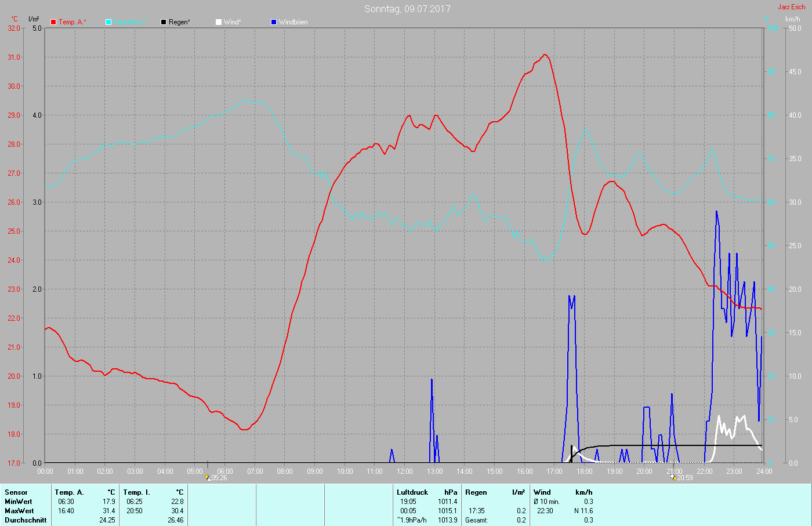Click the 'Luftdruck' column header
Screen dimensions: 812x526
[x=412, y=492]
